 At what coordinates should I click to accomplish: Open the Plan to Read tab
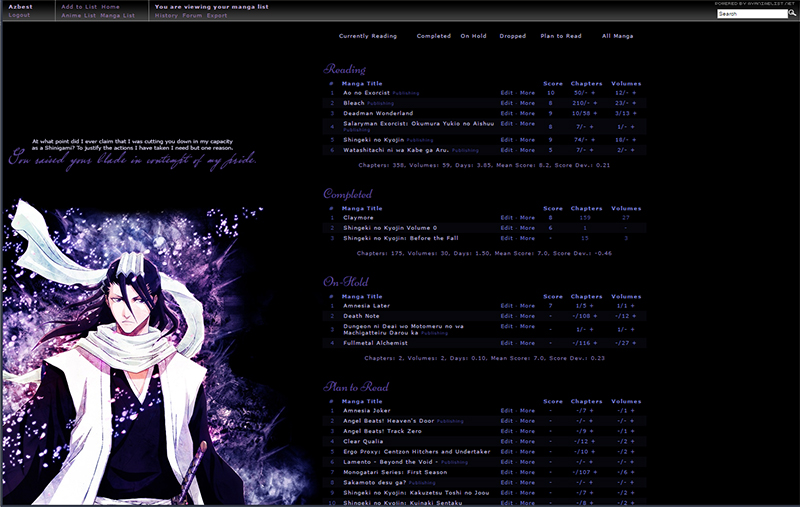(560, 36)
